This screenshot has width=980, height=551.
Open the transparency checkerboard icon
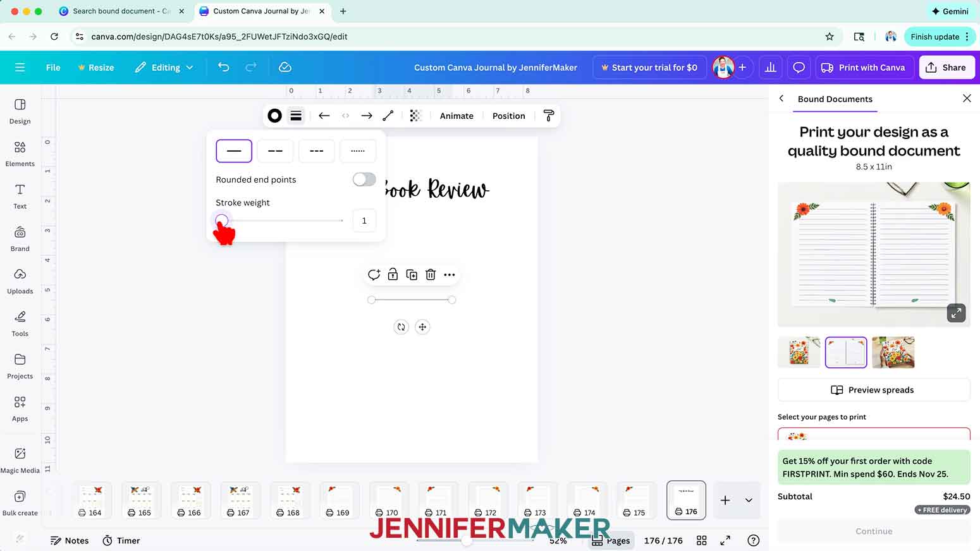pos(415,116)
